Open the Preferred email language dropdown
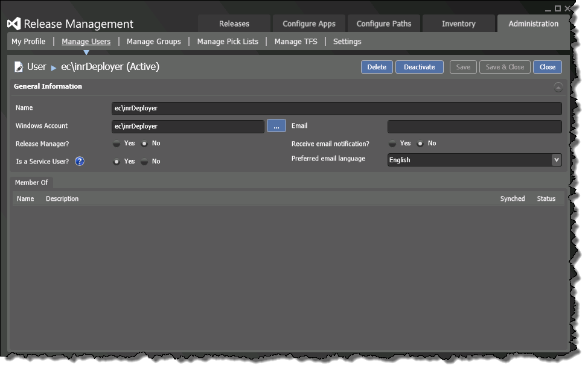This screenshot has width=588, height=371. click(556, 160)
